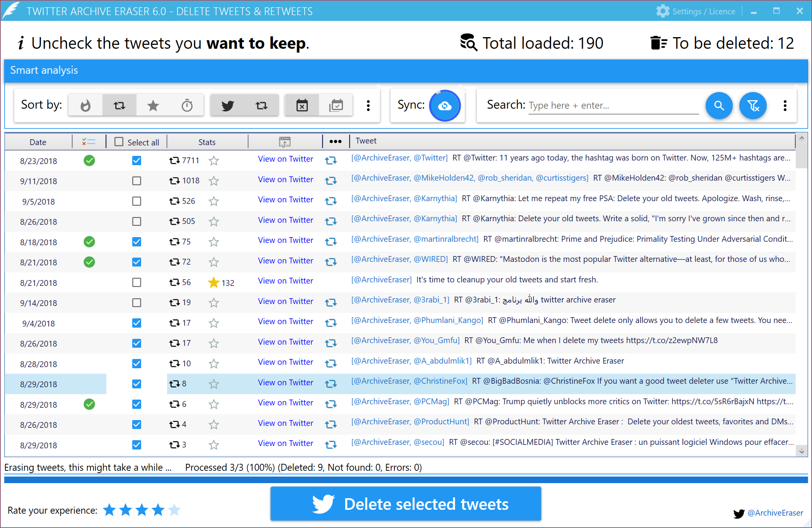Image resolution: width=812 pixels, height=528 pixels.
Task: Click the @A_abdulmlik1 tweet text
Action: (x=550, y=361)
